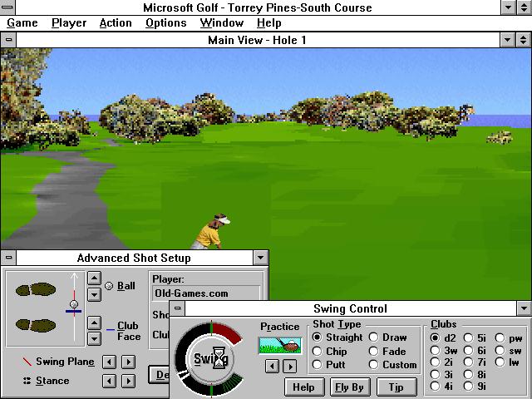
Task: Choose the pw pitching wedge
Action: pos(509,338)
